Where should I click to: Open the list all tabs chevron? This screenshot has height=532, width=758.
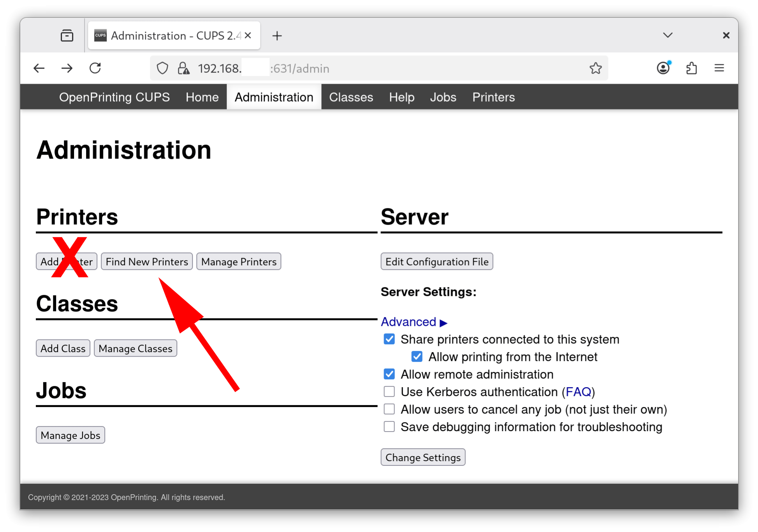(668, 35)
